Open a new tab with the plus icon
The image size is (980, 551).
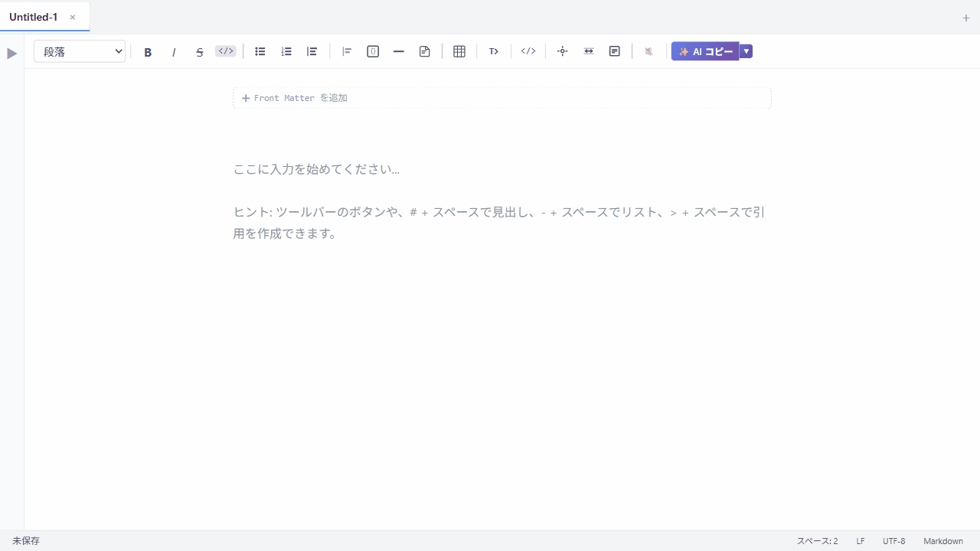coord(966,18)
